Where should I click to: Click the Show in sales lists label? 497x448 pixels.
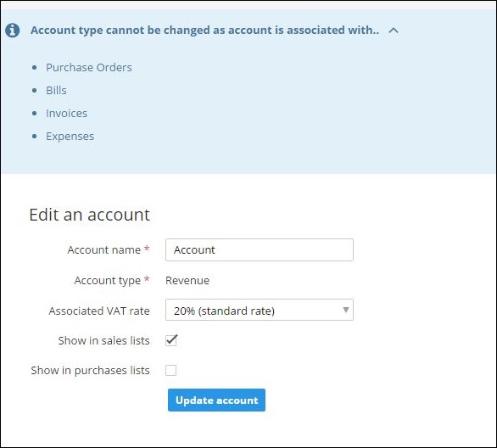coord(104,340)
